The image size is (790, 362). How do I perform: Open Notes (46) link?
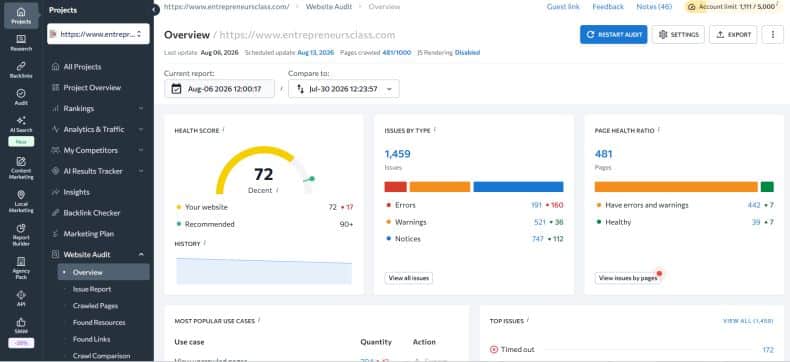(x=654, y=7)
